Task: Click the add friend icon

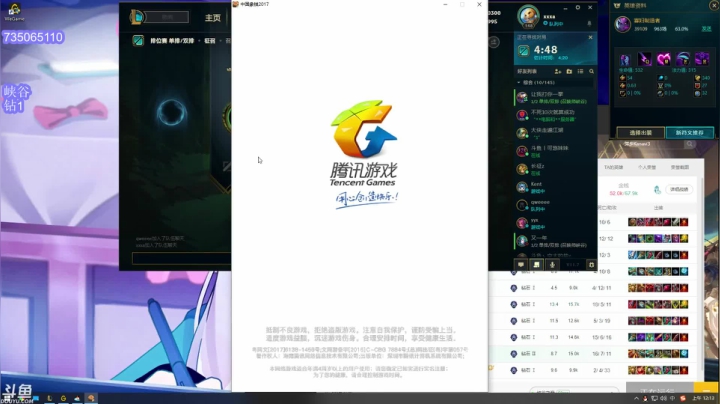Action: click(x=557, y=72)
